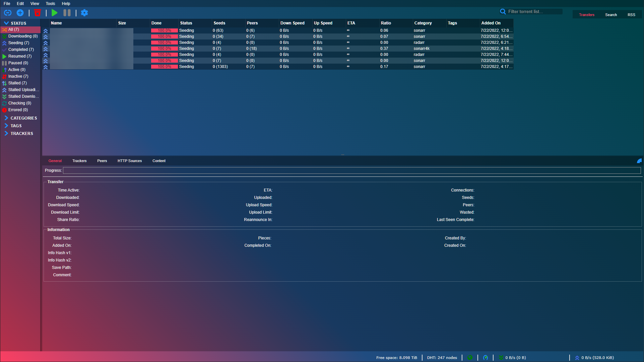Filter by Inactive (7)

click(x=21, y=76)
